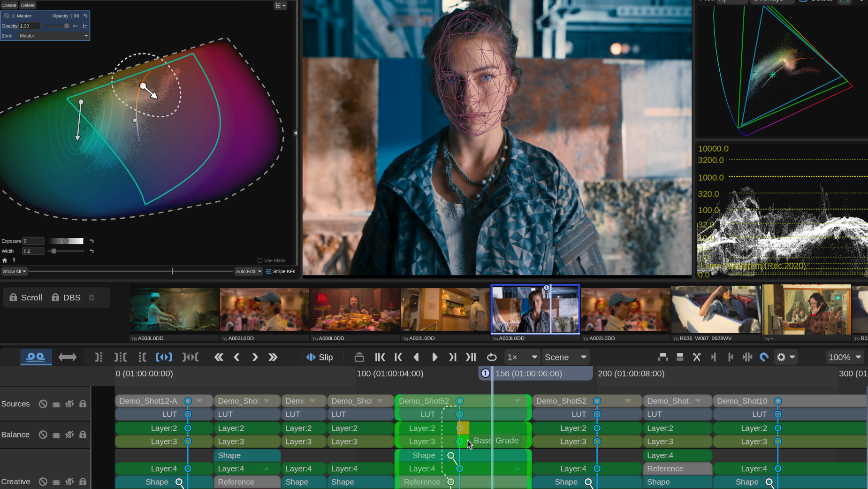
Task: Enable the Use Matte checkbox
Action: (259, 260)
